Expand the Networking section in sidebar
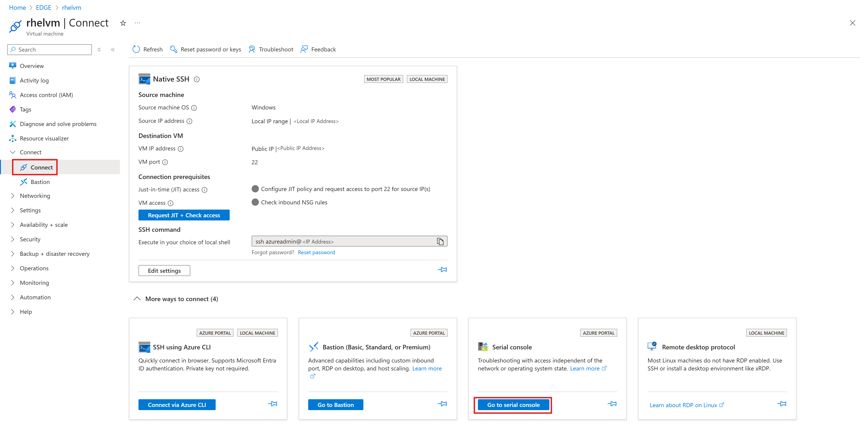 35,196
